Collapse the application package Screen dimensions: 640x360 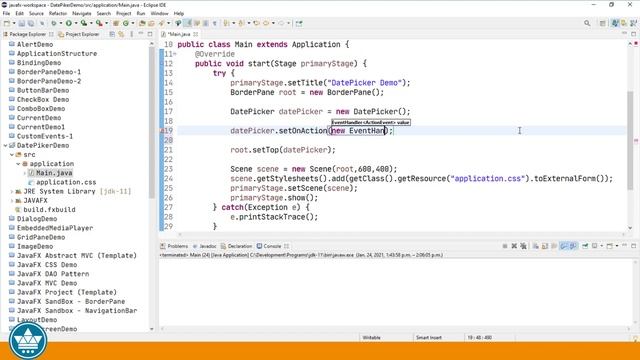[18, 164]
